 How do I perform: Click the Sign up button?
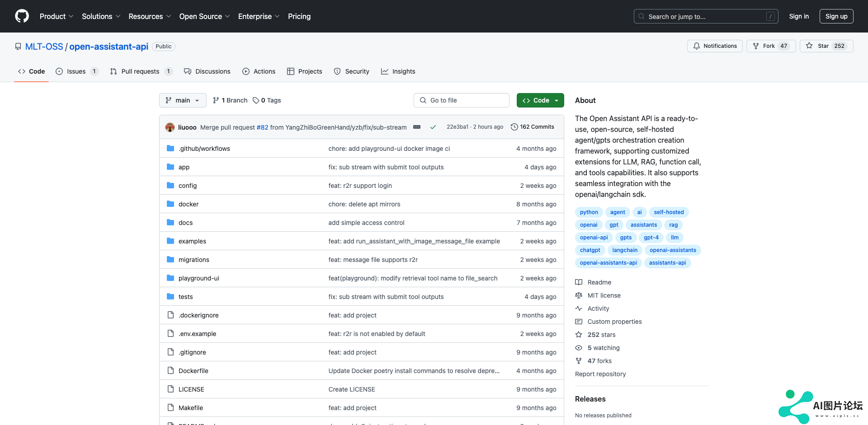[836, 16]
